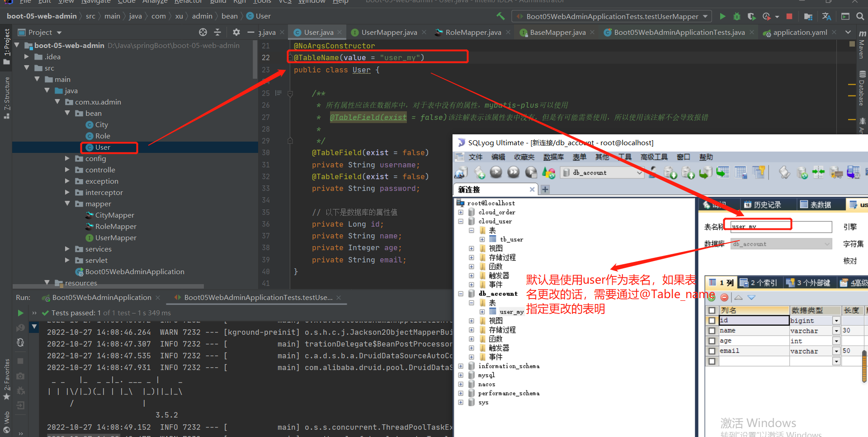Image resolution: width=868 pixels, height=437 pixels.
Task: Run with coverage shield icon
Action: 751,16
